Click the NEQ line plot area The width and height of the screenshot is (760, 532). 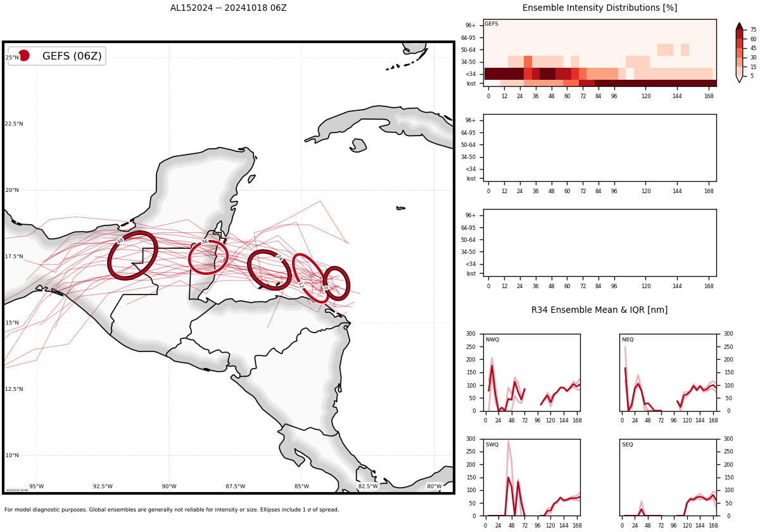(x=668, y=372)
